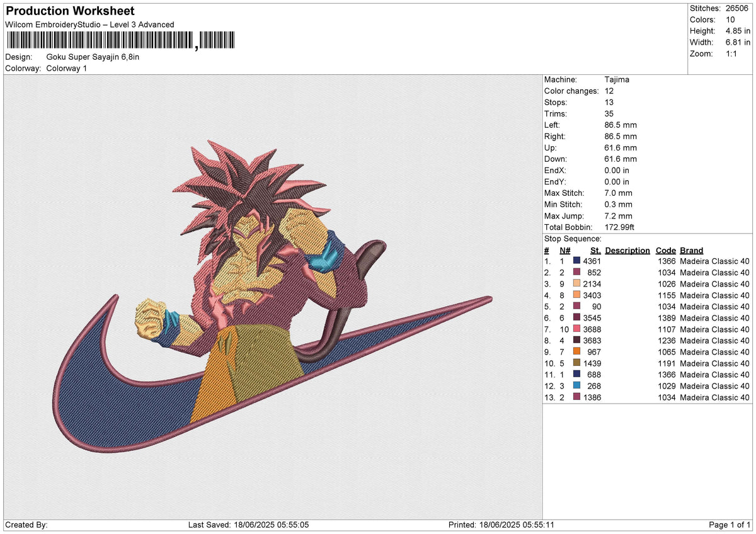The image size is (756, 534).
Task: Click stitch count 3545 in stop 6
Action: pos(592,318)
